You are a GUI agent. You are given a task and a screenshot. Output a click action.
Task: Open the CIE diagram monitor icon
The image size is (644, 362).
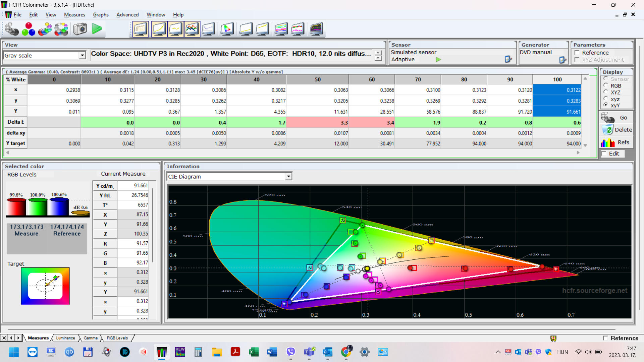227,29
